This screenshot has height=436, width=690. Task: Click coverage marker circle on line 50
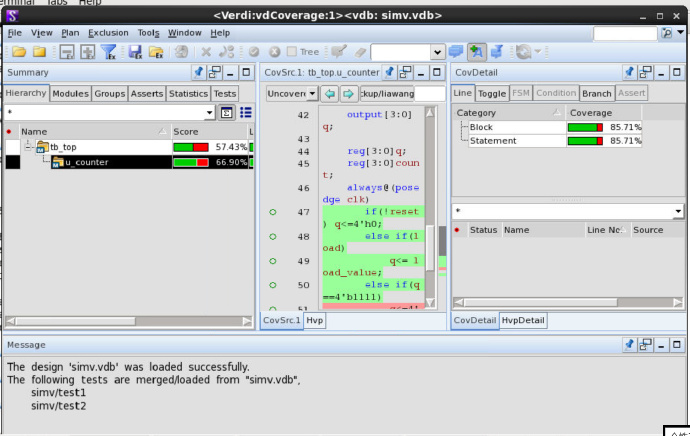click(x=273, y=285)
